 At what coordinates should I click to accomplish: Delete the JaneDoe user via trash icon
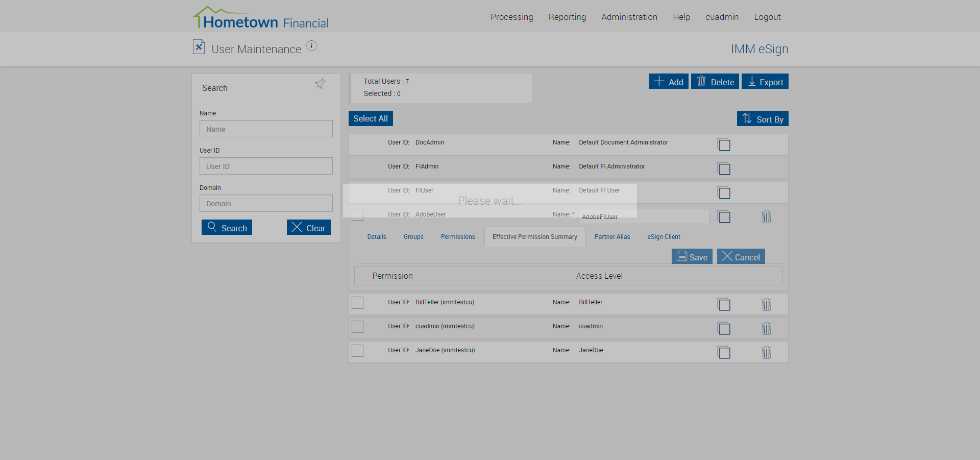tap(767, 352)
